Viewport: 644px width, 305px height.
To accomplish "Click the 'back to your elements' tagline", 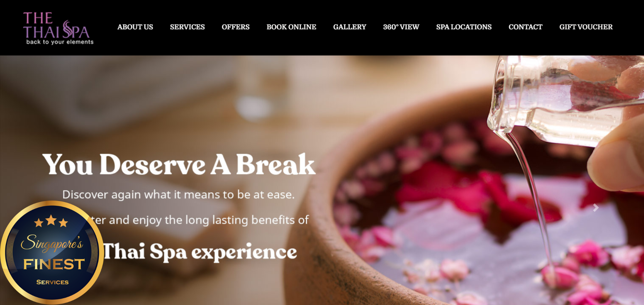I will [x=60, y=42].
